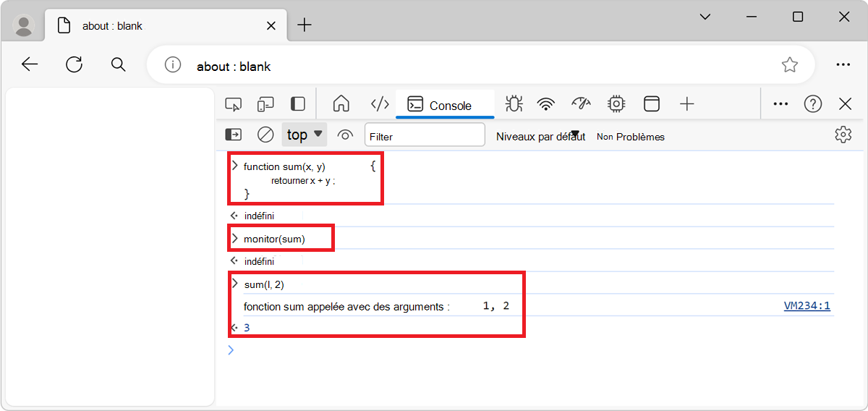
Task: Open browser settings and more menu
Action: pyautogui.click(x=843, y=64)
